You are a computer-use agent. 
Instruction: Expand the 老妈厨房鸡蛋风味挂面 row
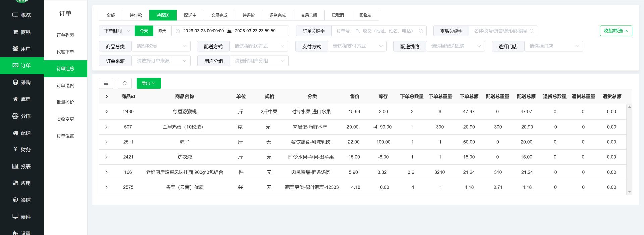(106, 172)
